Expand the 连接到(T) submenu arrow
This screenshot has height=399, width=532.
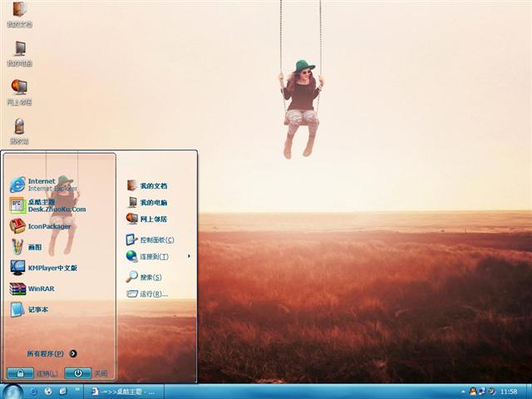[x=189, y=256]
